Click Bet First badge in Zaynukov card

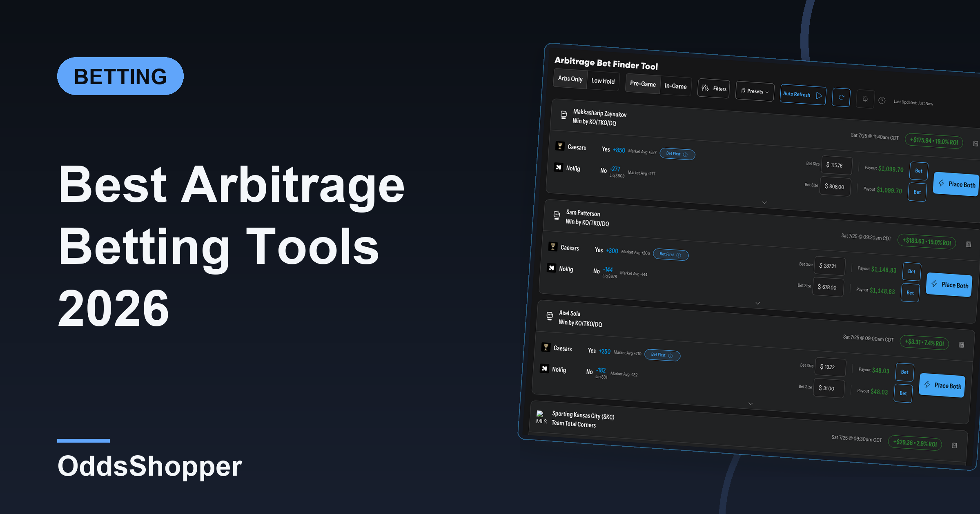[677, 154]
